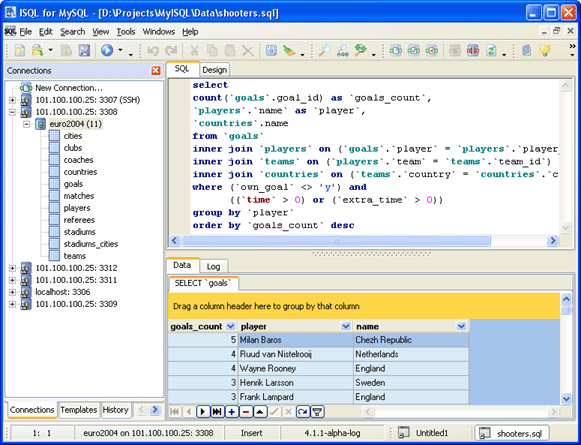Open dropdown arrow beside the Open folder icon
This screenshot has width=581, height=445.
click(50, 50)
